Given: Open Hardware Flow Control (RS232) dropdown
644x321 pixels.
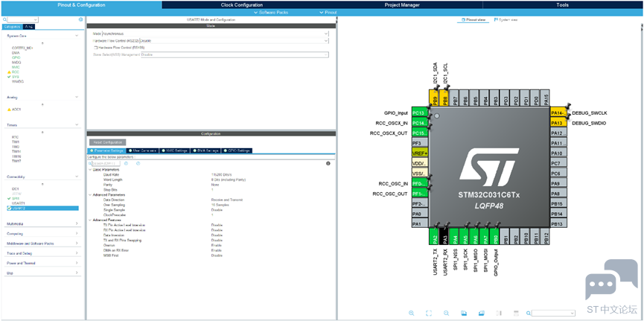Looking at the screenshot, I should 234,41.
